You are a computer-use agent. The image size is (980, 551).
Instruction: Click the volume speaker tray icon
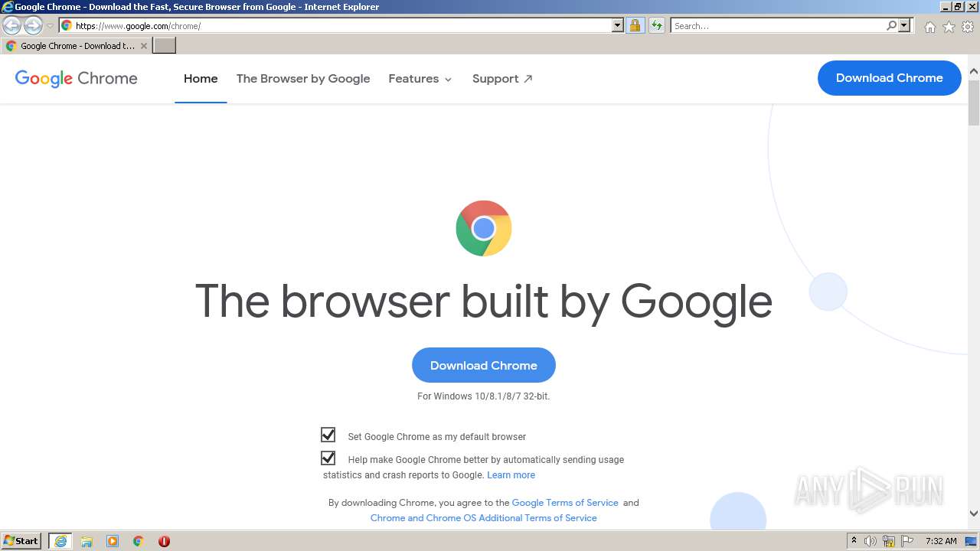pos(871,541)
